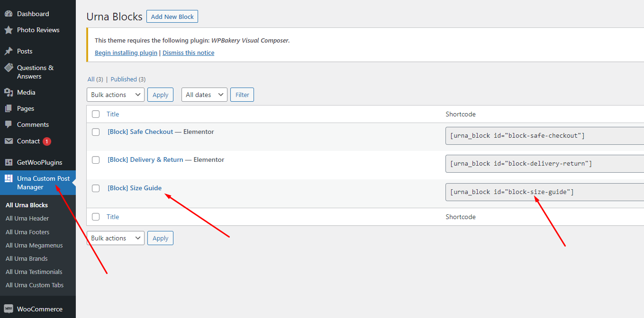
Task: Check the Safe Checkout block row checkbox
Action: pos(96,132)
